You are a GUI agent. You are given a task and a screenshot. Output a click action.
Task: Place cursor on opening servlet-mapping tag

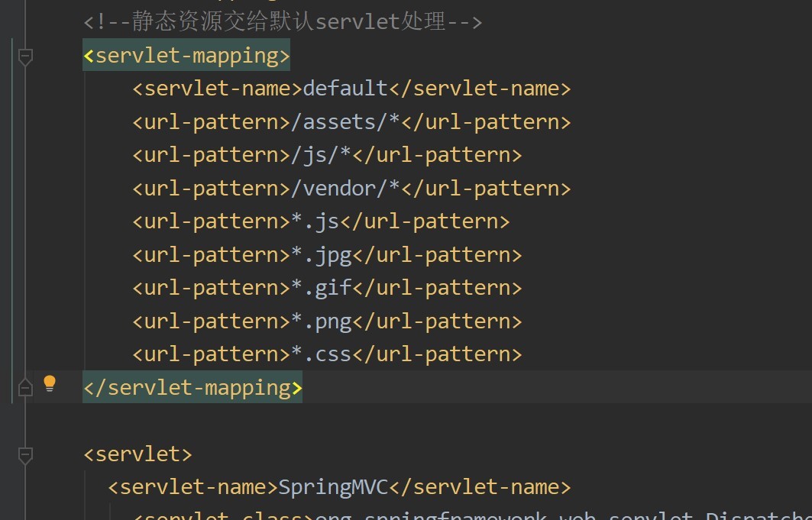coord(186,56)
